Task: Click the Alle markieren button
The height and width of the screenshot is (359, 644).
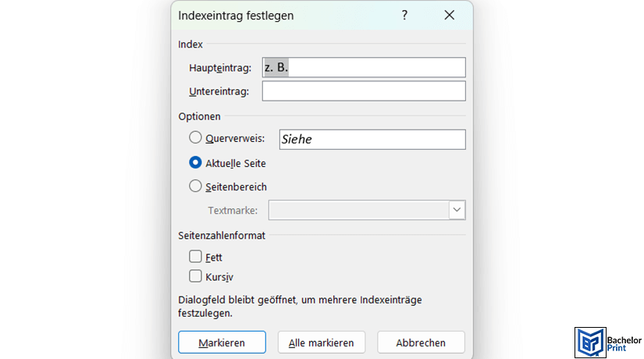Action: tap(321, 342)
